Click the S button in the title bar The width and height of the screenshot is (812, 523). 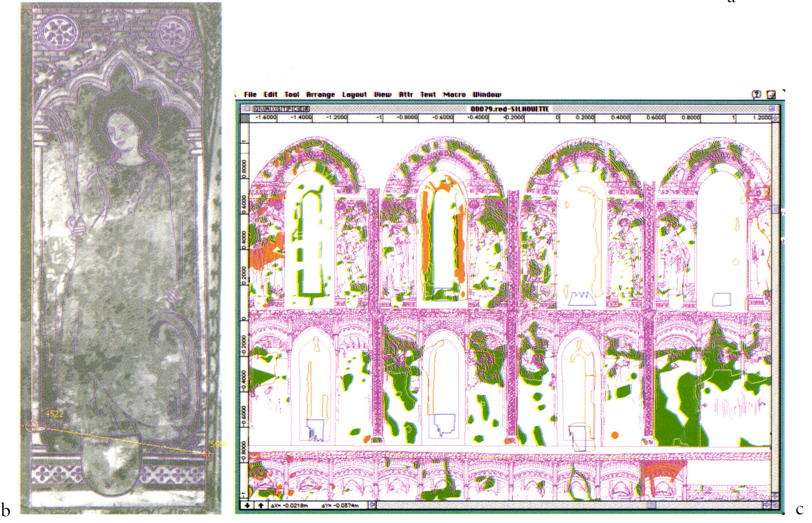point(279,109)
